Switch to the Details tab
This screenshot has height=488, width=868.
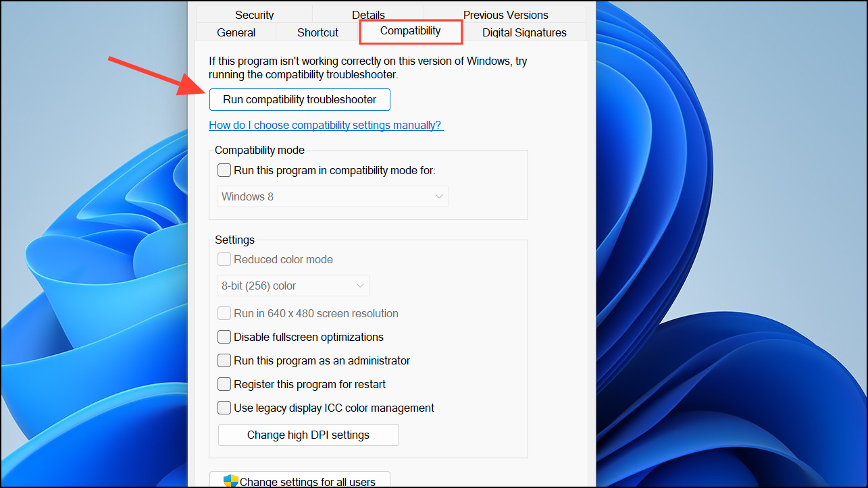(x=368, y=15)
